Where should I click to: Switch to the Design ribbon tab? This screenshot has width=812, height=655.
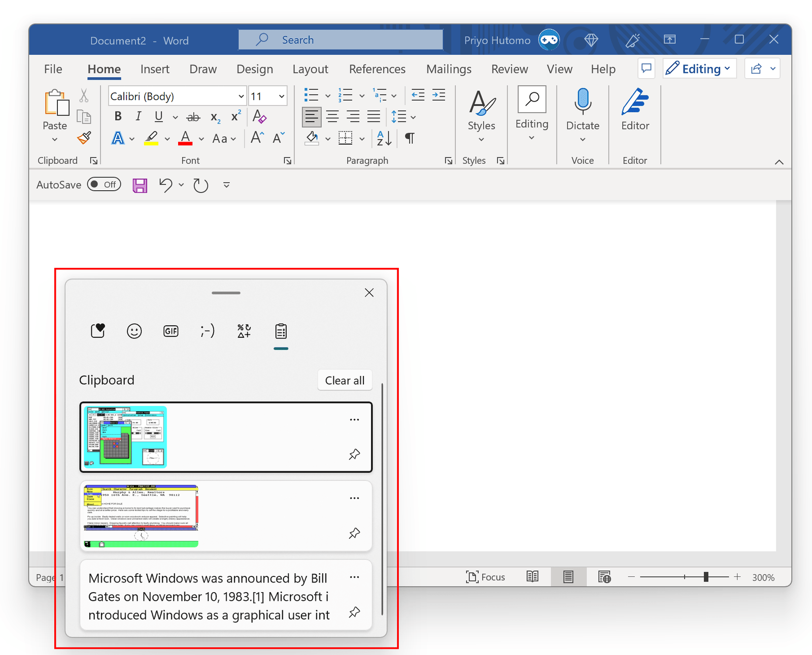tap(255, 69)
